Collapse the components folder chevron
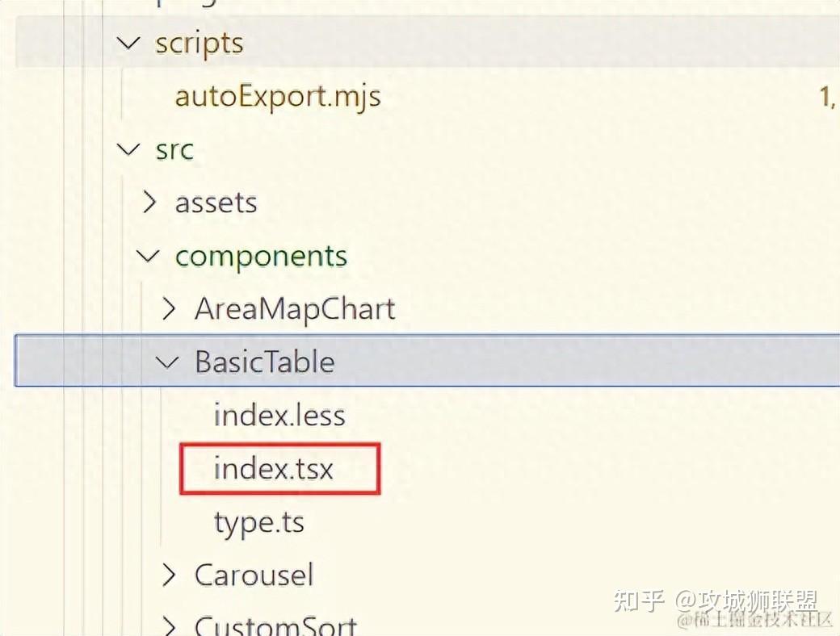 pos(149,256)
